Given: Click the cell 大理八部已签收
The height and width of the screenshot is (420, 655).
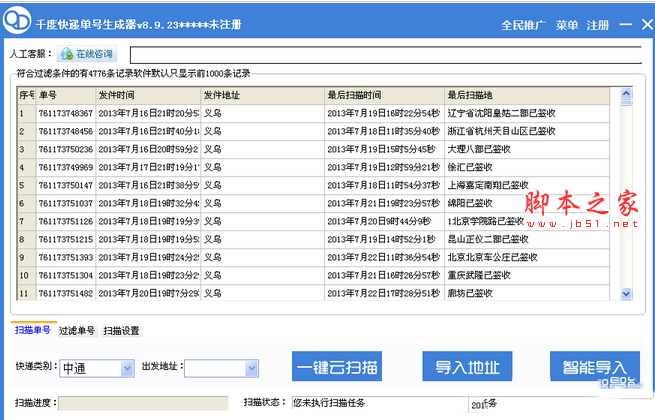Looking at the screenshot, I should [x=527, y=150].
